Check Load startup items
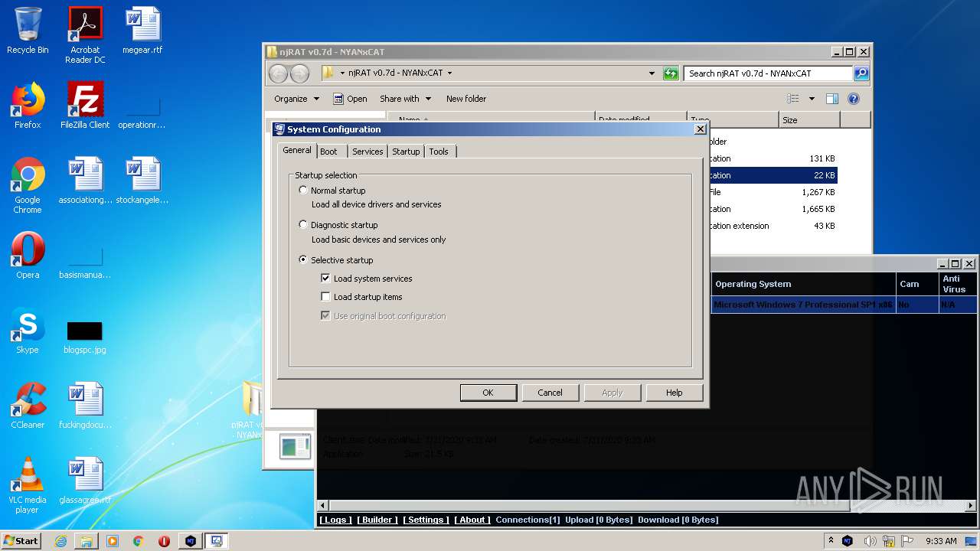 point(326,297)
